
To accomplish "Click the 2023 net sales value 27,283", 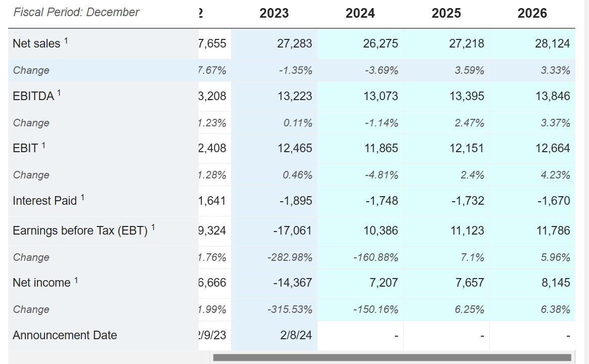I will (295, 43).
